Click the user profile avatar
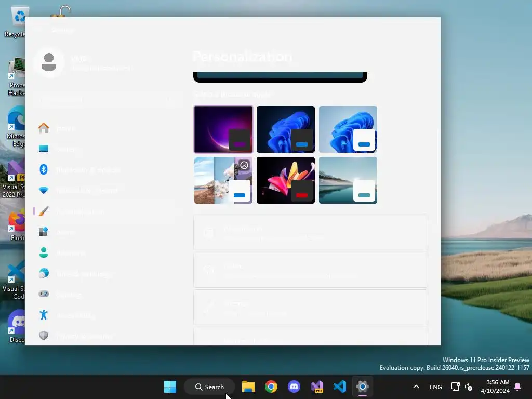 coord(49,62)
